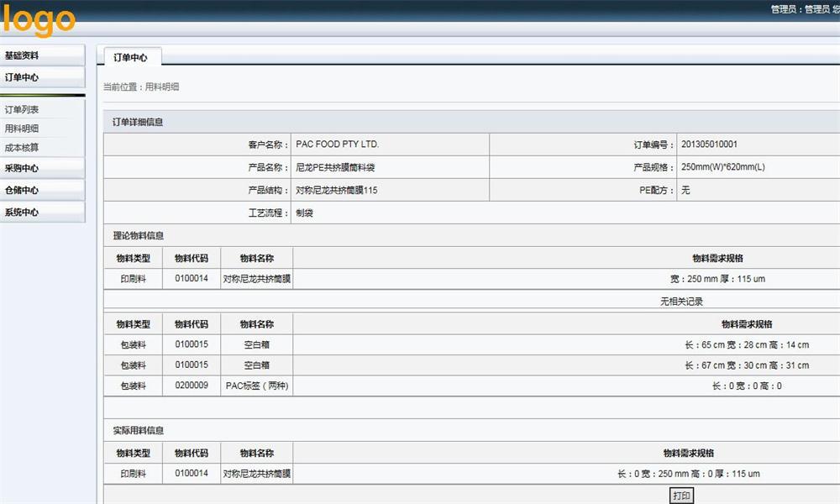The image size is (840, 504).
Task: Open 成本核算 sidebar link
Action: [x=22, y=148]
